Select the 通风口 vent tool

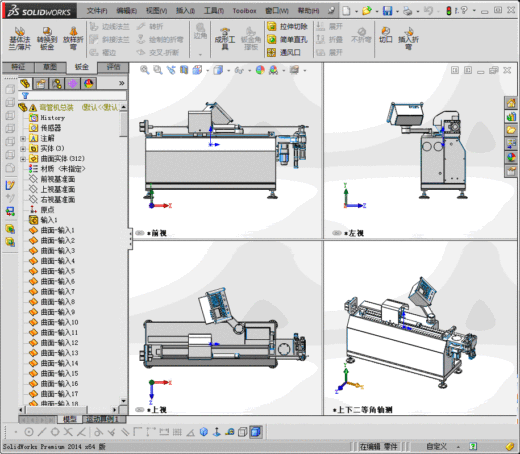point(284,52)
